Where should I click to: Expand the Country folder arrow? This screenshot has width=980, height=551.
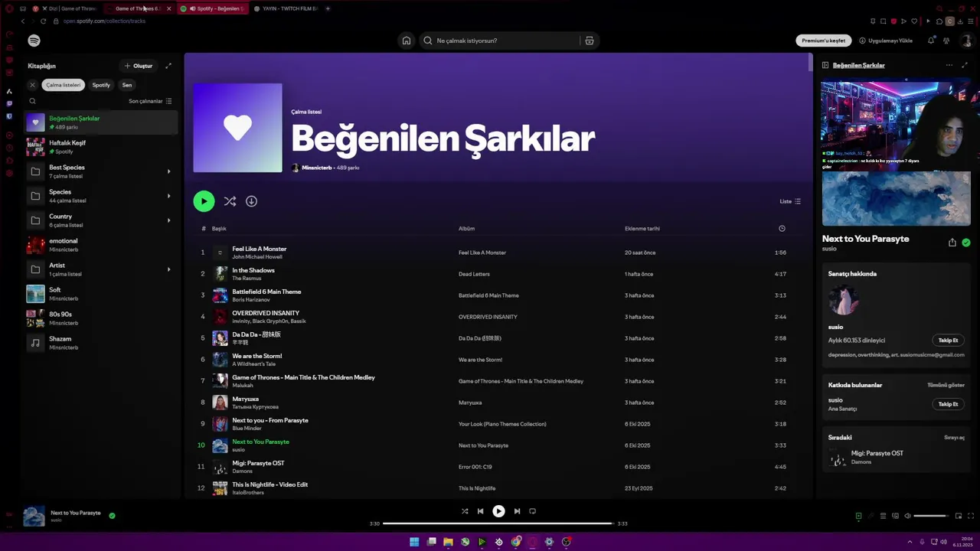[168, 220]
